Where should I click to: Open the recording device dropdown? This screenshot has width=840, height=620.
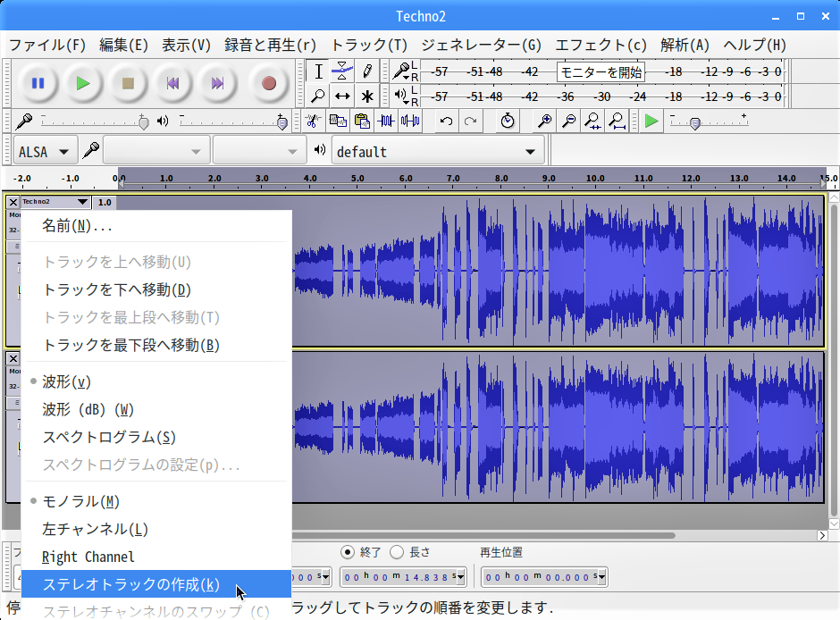[x=155, y=152]
